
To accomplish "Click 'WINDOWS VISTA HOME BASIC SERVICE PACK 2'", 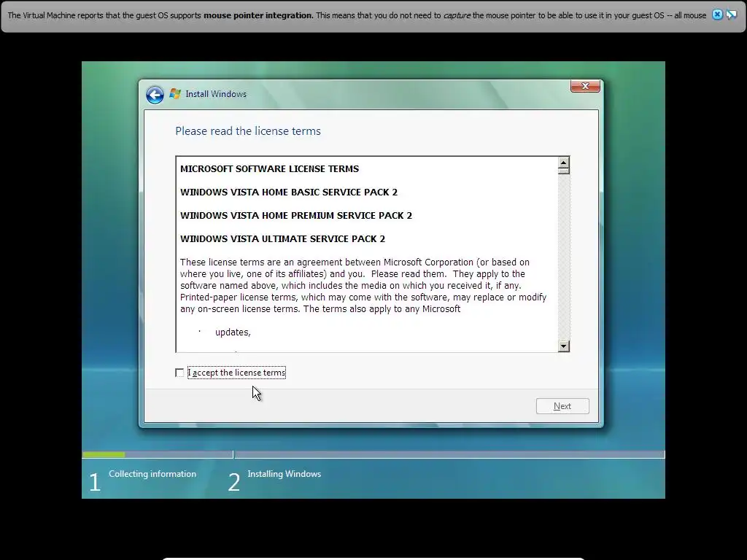I will [289, 192].
